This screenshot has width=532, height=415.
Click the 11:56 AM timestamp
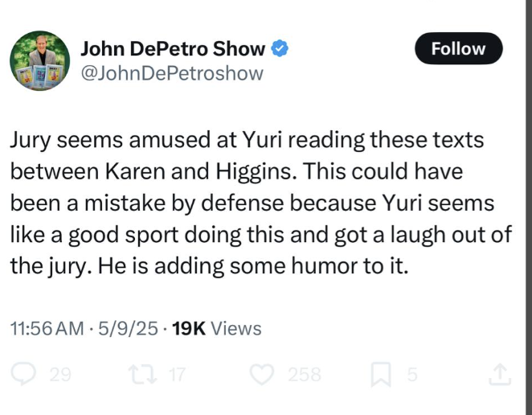pos(46,328)
